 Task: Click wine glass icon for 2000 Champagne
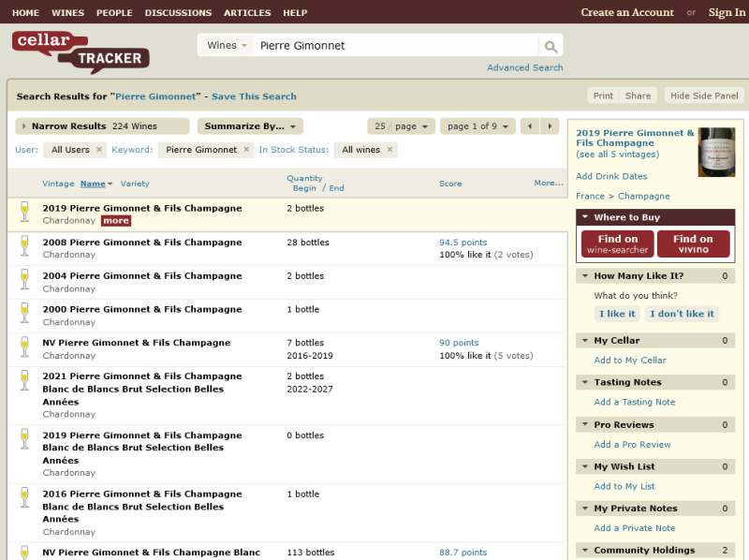pyautogui.click(x=24, y=313)
